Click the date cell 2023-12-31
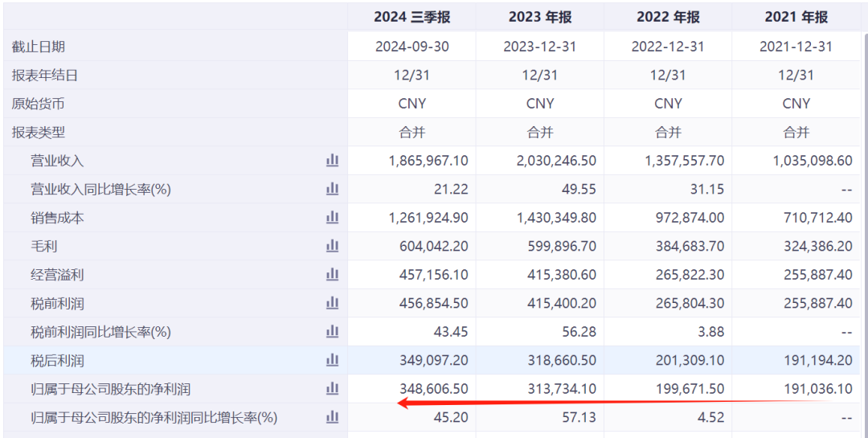This screenshot has width=868, height=438. click(x=540, y=47)
